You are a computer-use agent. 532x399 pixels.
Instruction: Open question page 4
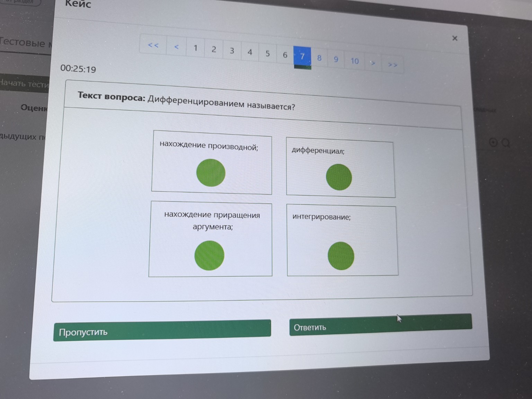click(x=250, y=52)
